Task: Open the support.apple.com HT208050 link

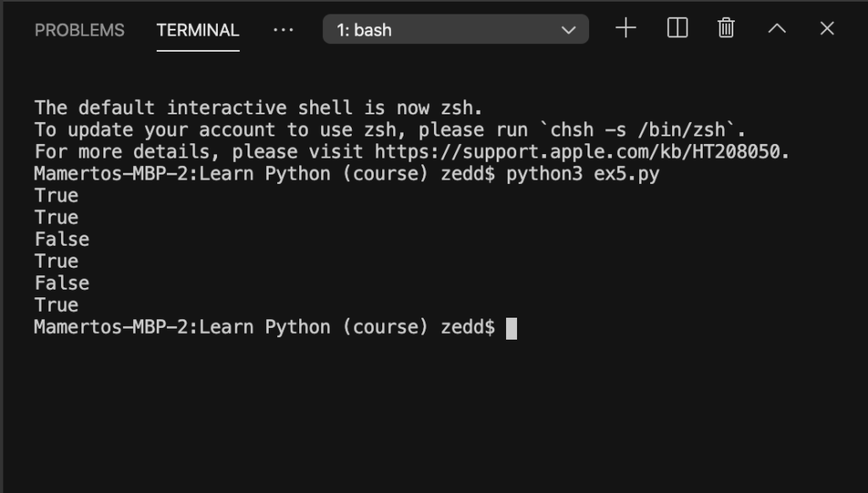Action: click(581, 152)
